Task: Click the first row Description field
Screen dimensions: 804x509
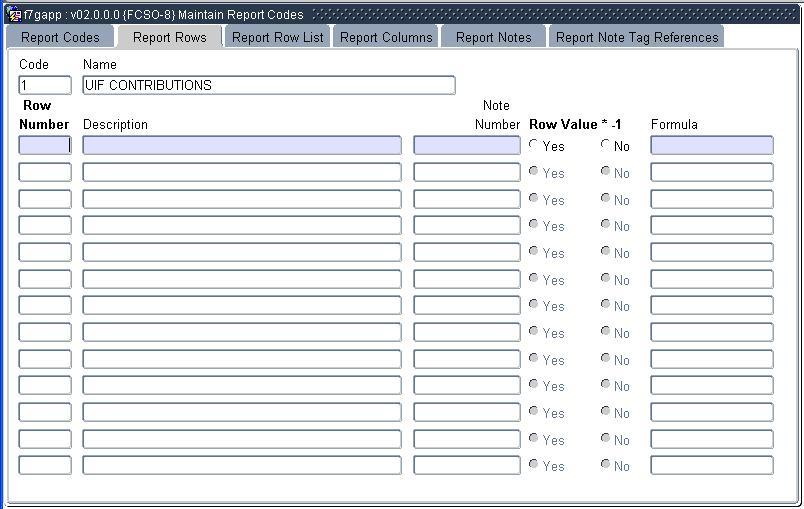Action: pos(242,146)
